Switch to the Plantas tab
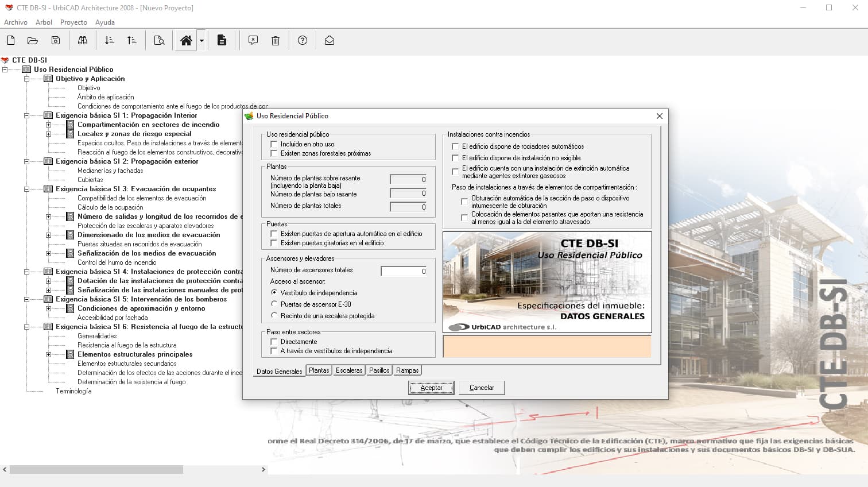868x487 pixels. click(x=319, y=370)
